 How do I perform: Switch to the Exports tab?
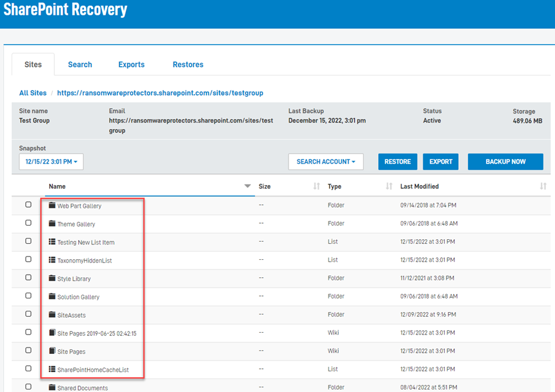131,64
